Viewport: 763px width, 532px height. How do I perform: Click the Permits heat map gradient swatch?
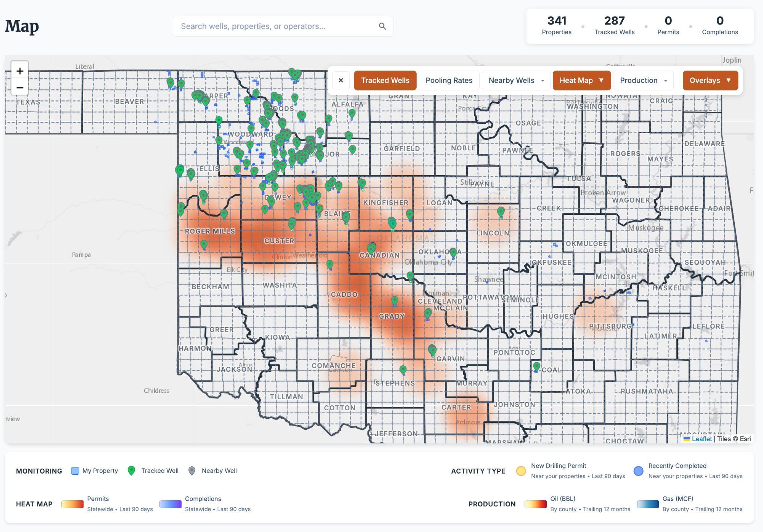click(x=72, y=504)
